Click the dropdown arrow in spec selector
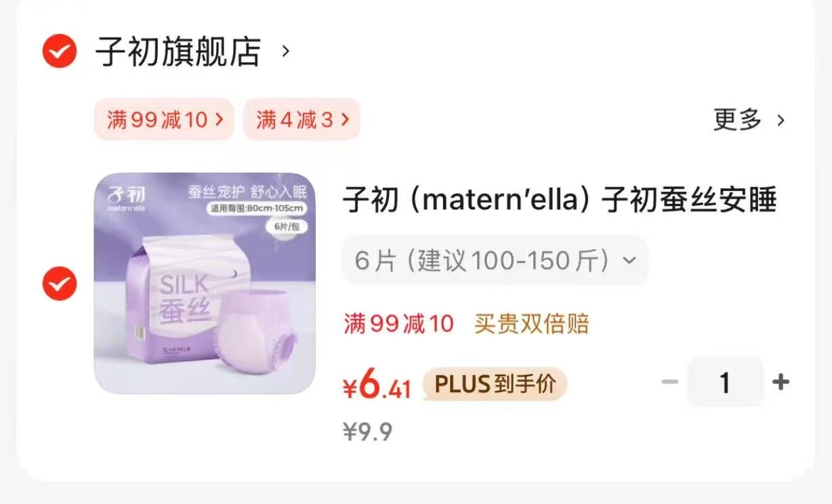The width and height of the screenshot is (832, 504). tap(629, 261)
